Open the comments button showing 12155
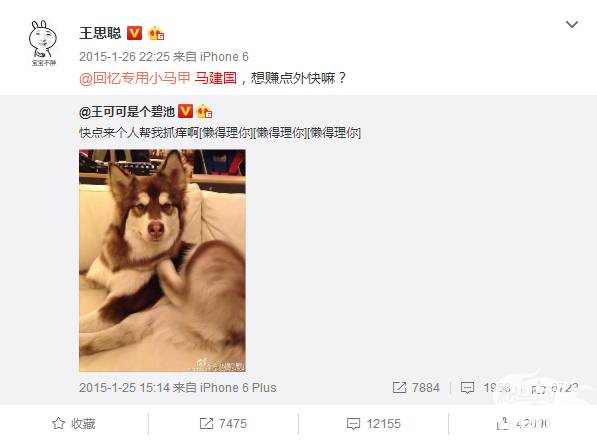This screenshot has height=441, width=597. pos(374,423)
